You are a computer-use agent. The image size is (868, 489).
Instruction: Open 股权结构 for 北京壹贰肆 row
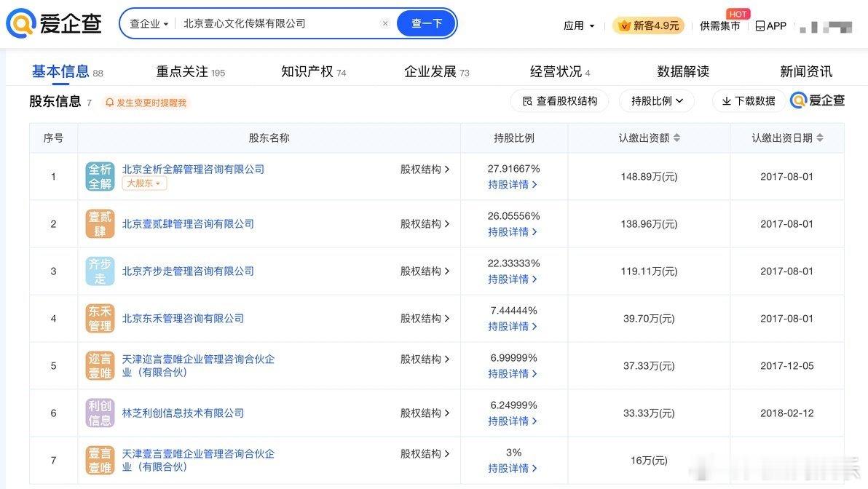pyautogui.click(x=425, y=223)
